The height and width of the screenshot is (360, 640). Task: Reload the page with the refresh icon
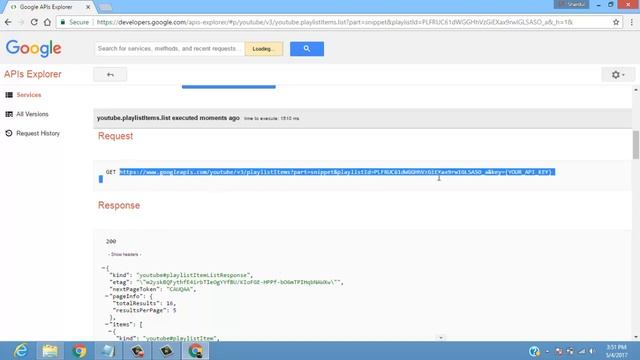(x=34, y=22)
